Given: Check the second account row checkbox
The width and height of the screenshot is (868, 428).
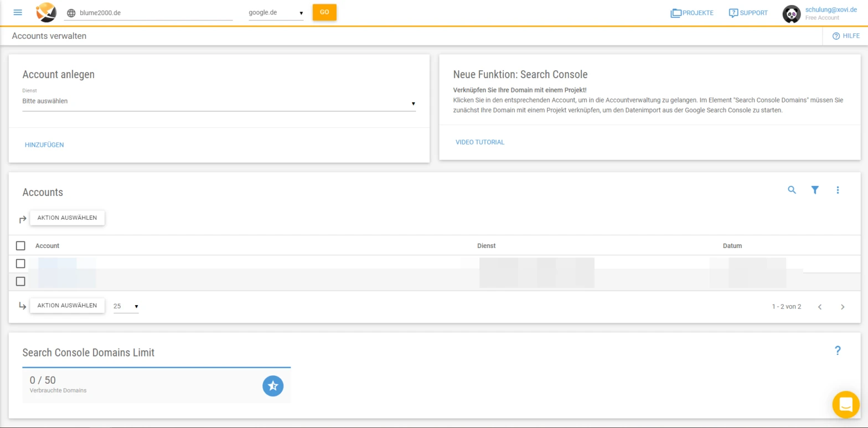Looking at the screenshot, I should coord(20,281).
